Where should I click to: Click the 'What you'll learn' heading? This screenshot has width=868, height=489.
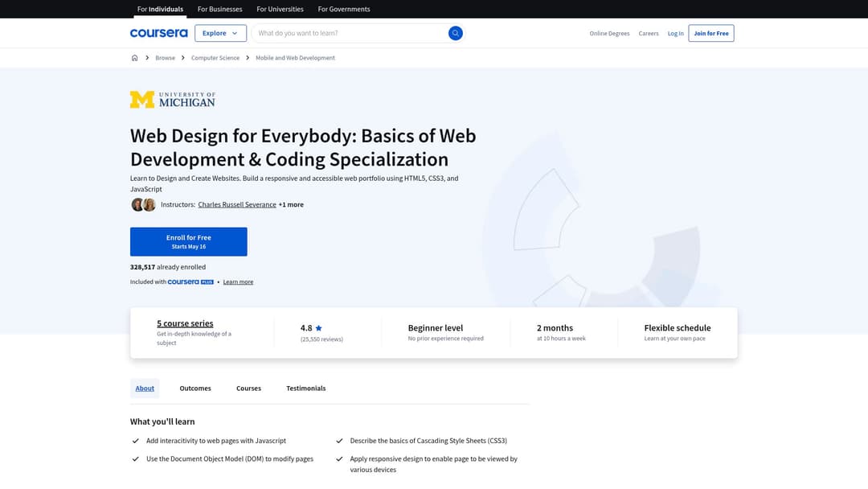coord(162,421)
